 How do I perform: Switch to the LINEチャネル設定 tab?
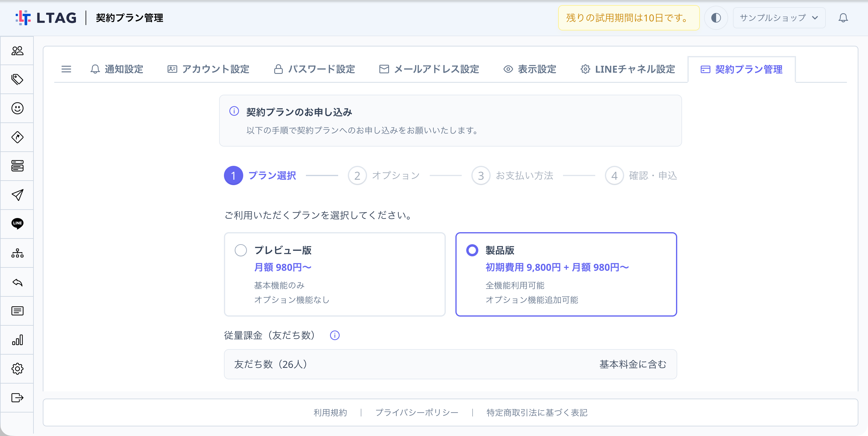pyautogui.click(x=628, y=69)
